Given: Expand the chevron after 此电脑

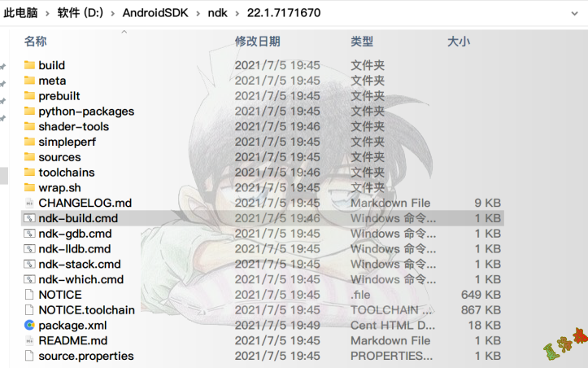Looking at the screenshot, I should coord(47,13).
